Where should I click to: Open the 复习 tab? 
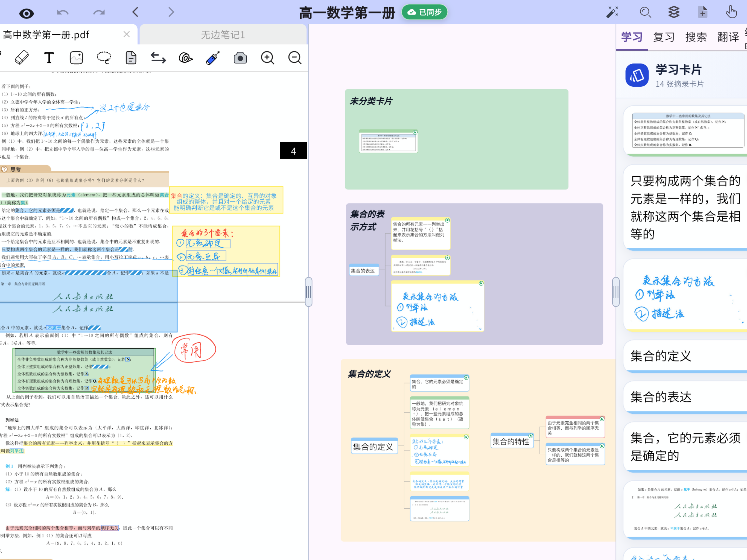click(664, 37)
